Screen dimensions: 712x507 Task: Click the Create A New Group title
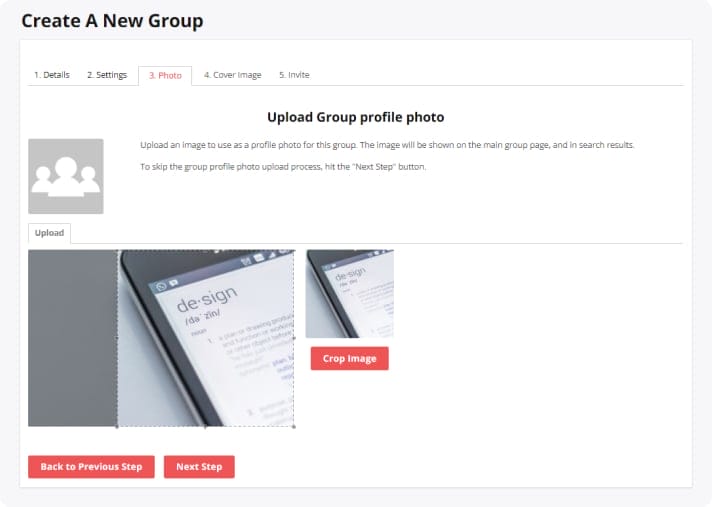click(x=112, y=21)
